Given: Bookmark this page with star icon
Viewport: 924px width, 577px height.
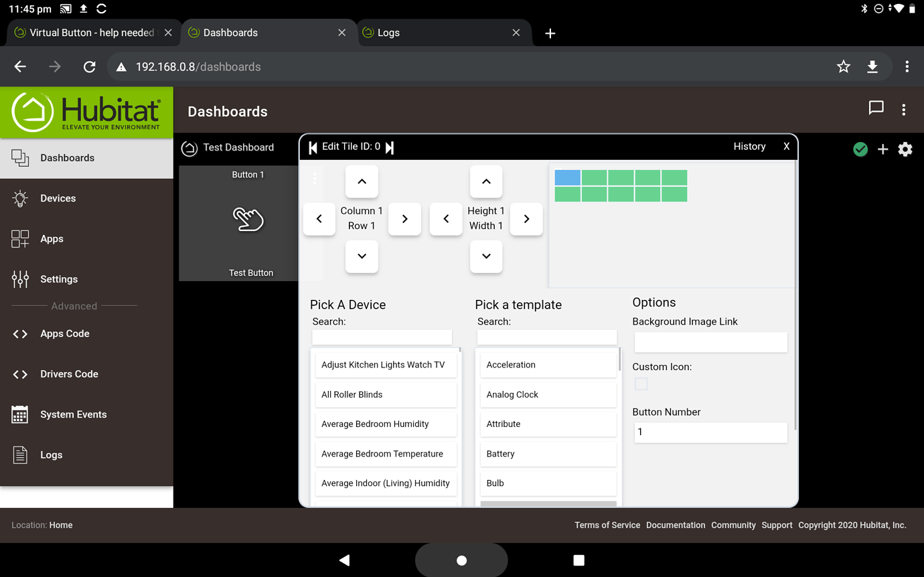Looking at the screenshot, I should coord(844,67).
